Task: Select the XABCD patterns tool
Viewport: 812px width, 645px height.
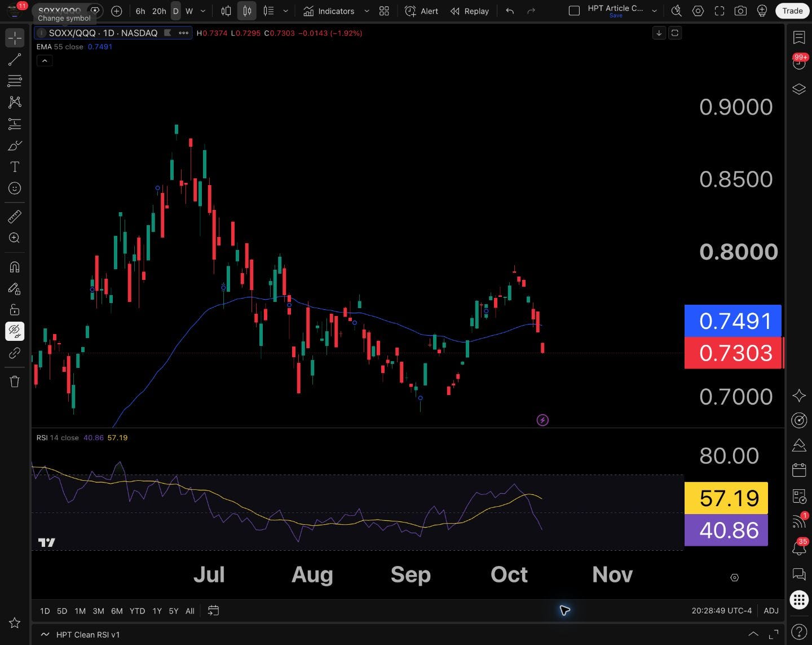Action: 15,102
